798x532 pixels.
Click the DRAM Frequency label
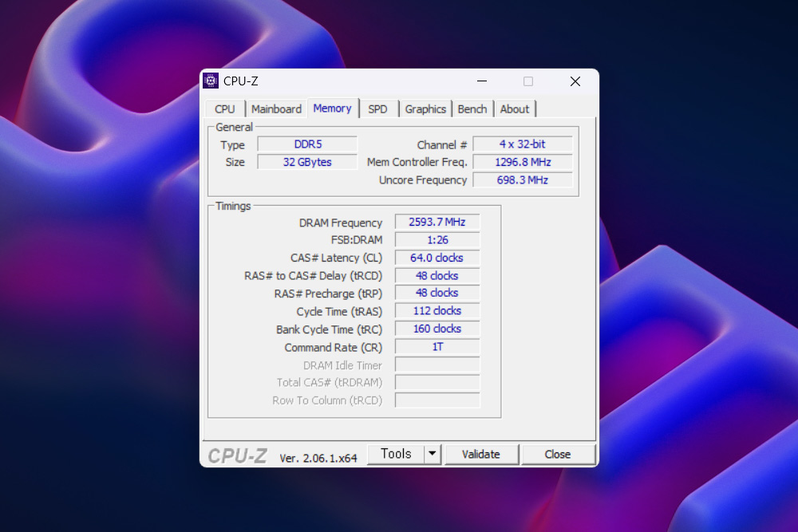tap(341, 223)
